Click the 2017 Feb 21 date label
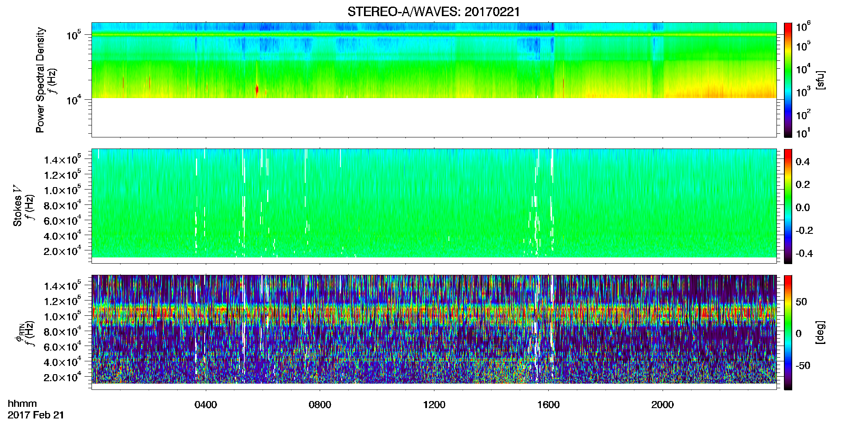This screenshot has width=868, height=447. coord(36,415)
